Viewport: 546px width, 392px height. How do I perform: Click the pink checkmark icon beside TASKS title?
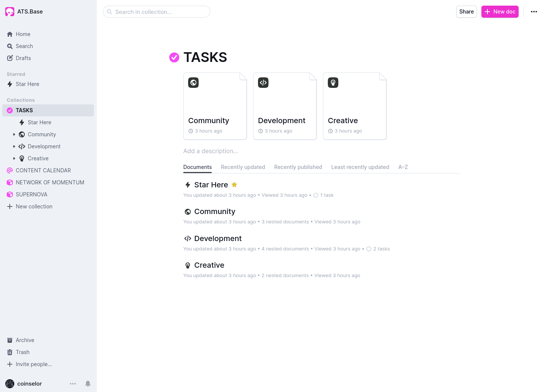(x=174, y=57)
